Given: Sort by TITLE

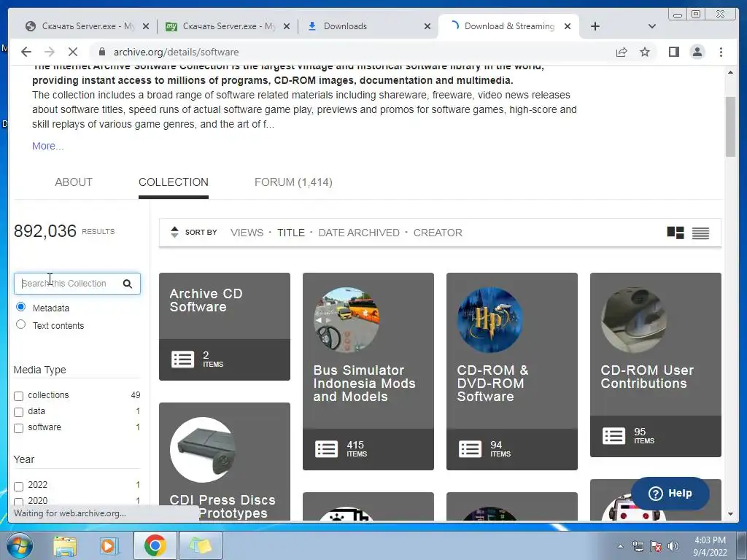Looking at the screenshot, I should coord(290,233).
